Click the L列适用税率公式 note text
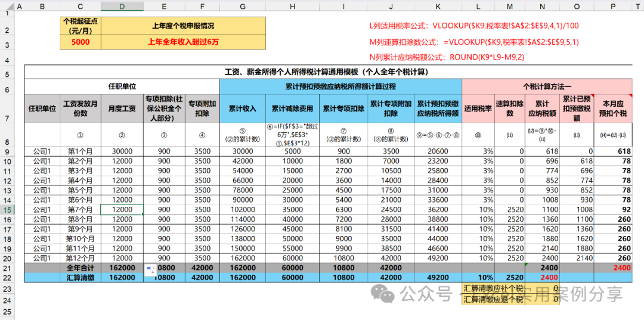 474,26
